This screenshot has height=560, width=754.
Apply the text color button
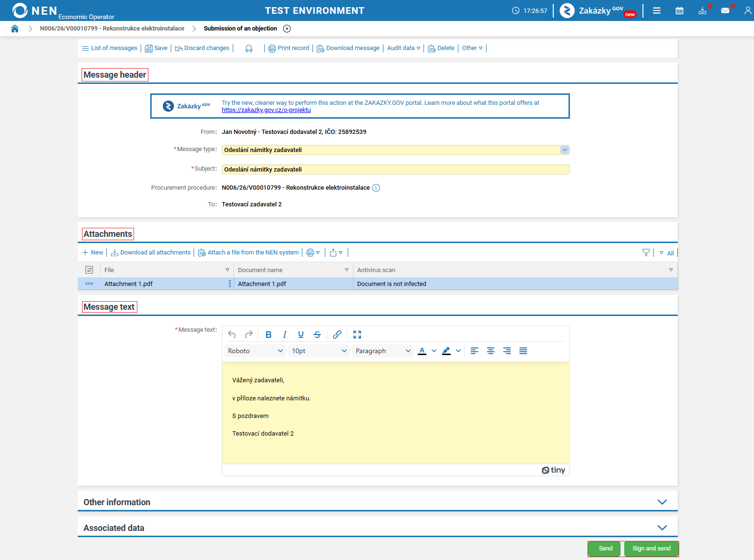[x=422, y=351]
